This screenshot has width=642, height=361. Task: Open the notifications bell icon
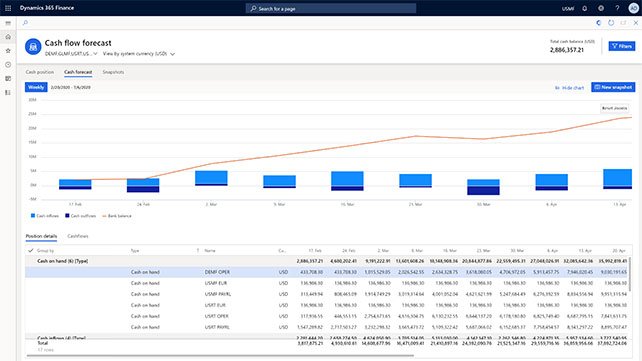click(x=585, y=8)
